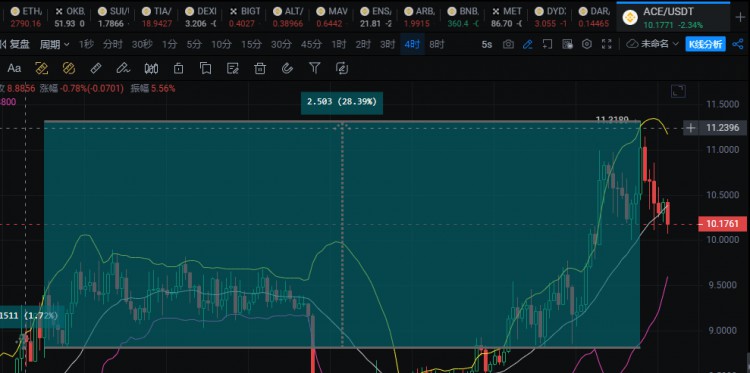Image resolution: width=750 pixels, height=373 pixels.
Task: Toggle the blue pencil drawing mode
Action: coord(528,44)
